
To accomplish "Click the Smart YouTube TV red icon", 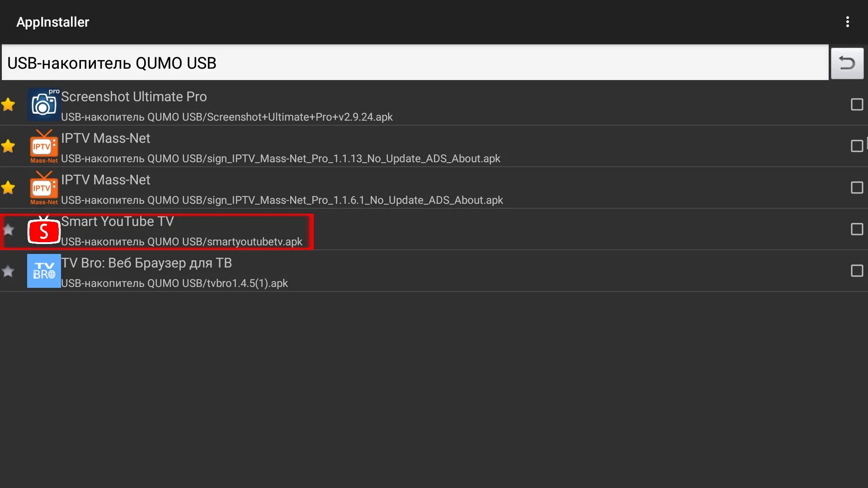I will click(x=44, y=230).
